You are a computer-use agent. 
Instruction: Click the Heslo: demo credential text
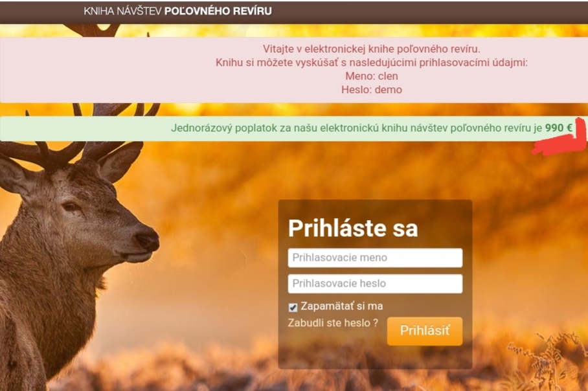[372, 89]
